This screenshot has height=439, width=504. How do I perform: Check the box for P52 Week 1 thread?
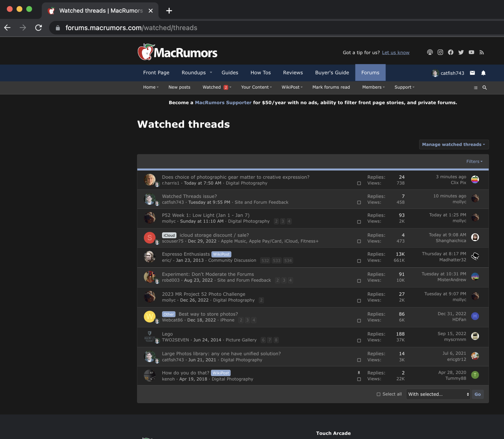[x=359, y=222]
